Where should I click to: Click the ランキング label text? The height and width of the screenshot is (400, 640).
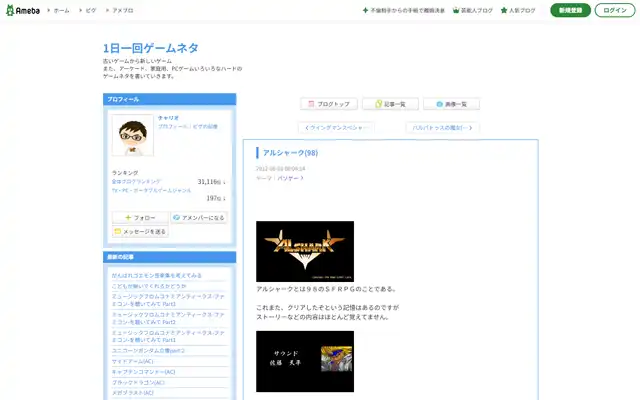(x=125, y=173)
